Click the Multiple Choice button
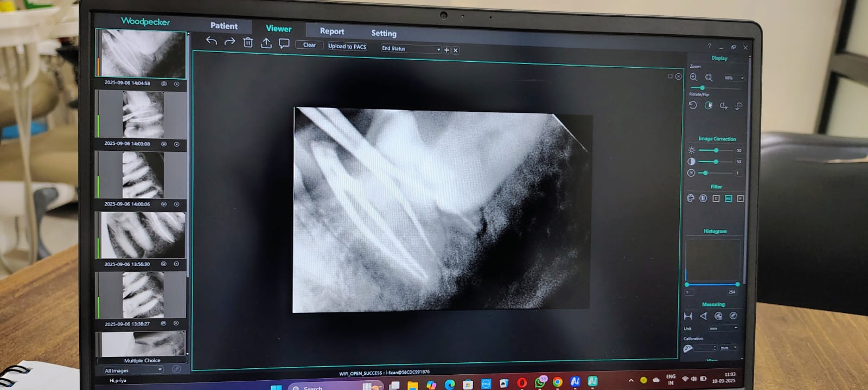868x390 pixels. coord(142,360)
